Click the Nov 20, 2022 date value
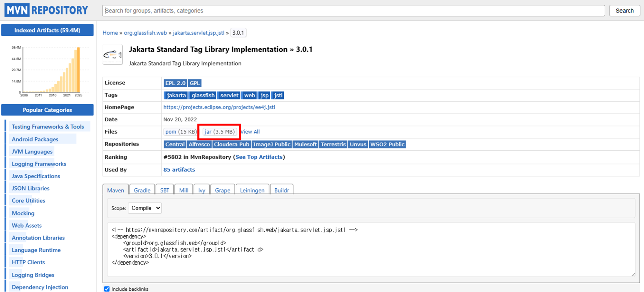 tap(180, 119)
